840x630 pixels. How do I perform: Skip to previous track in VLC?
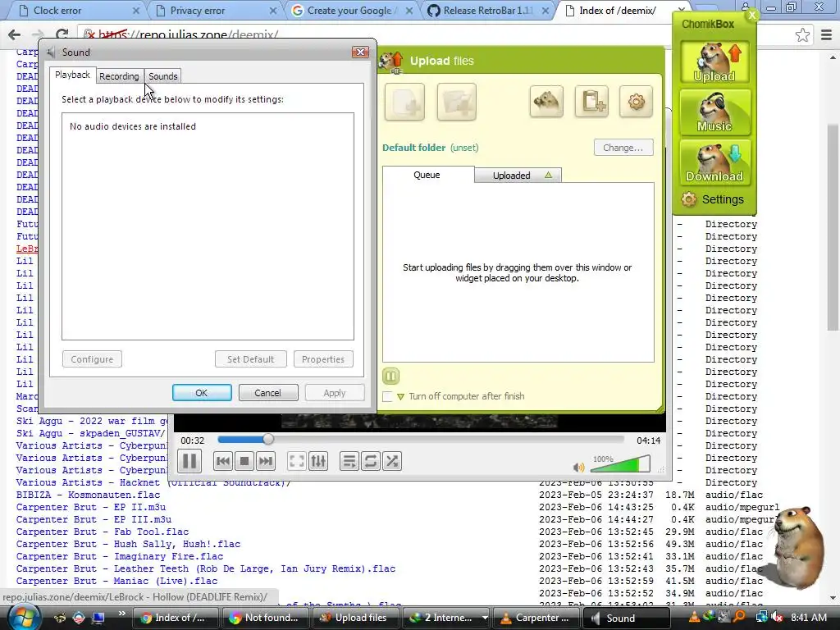(223, 461)
